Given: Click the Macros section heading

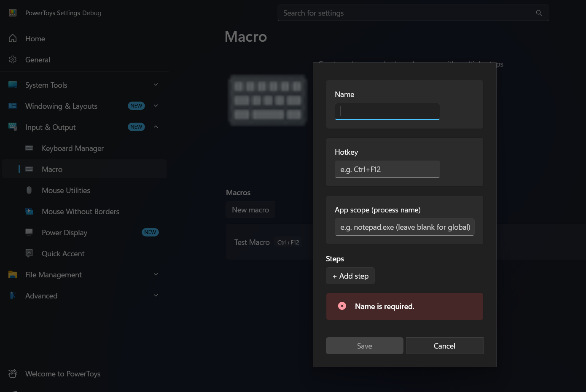Looking at the screenshot, I should tap(238, 193).
